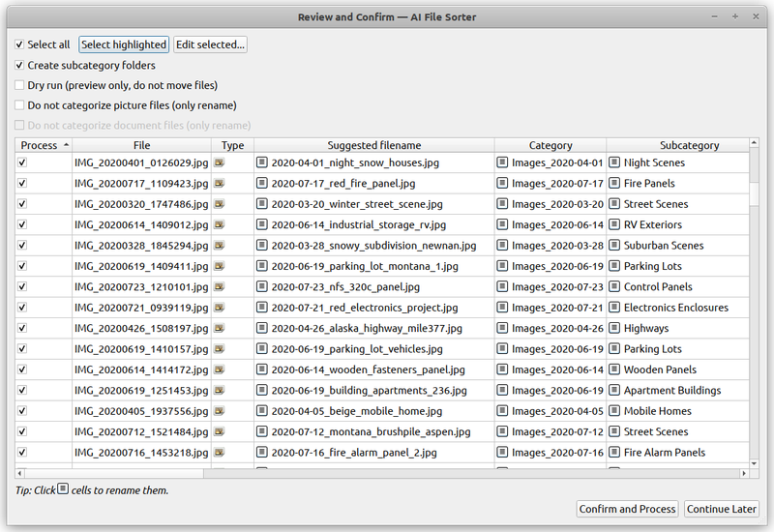Click Wooden Panels subcategory text
This screenshot has width=774, height=532.
pyautogui.click(x=660, y=369)
